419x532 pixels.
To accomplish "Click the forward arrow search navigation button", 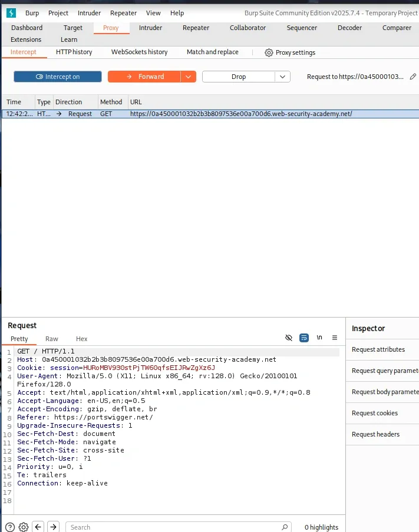I will [53, 527].
